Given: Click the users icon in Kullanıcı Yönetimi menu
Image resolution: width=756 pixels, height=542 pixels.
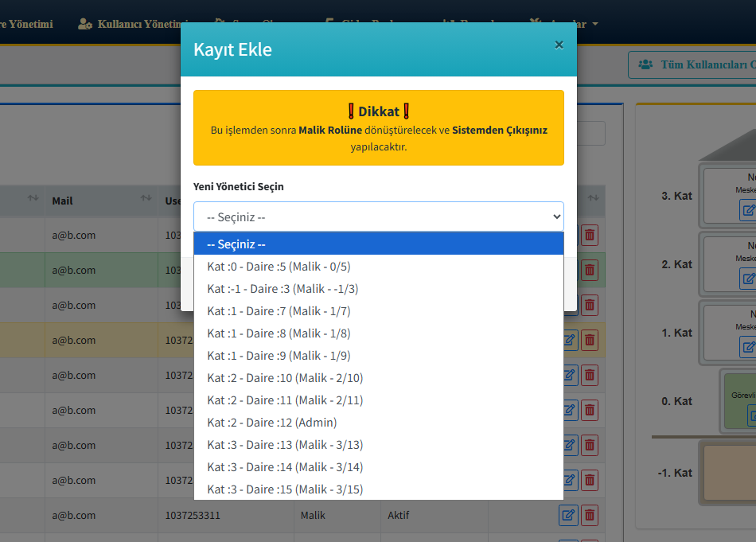Looking at the screenshot, I should pyautogui.click(x=85, y=24).
